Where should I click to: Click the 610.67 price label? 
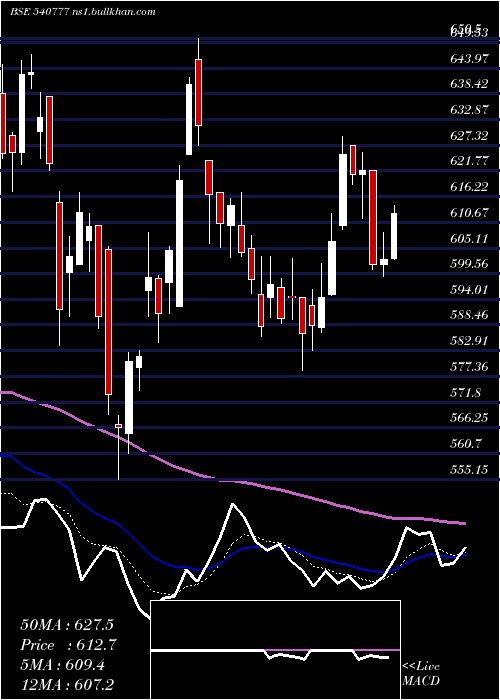[x=470, y=212]
